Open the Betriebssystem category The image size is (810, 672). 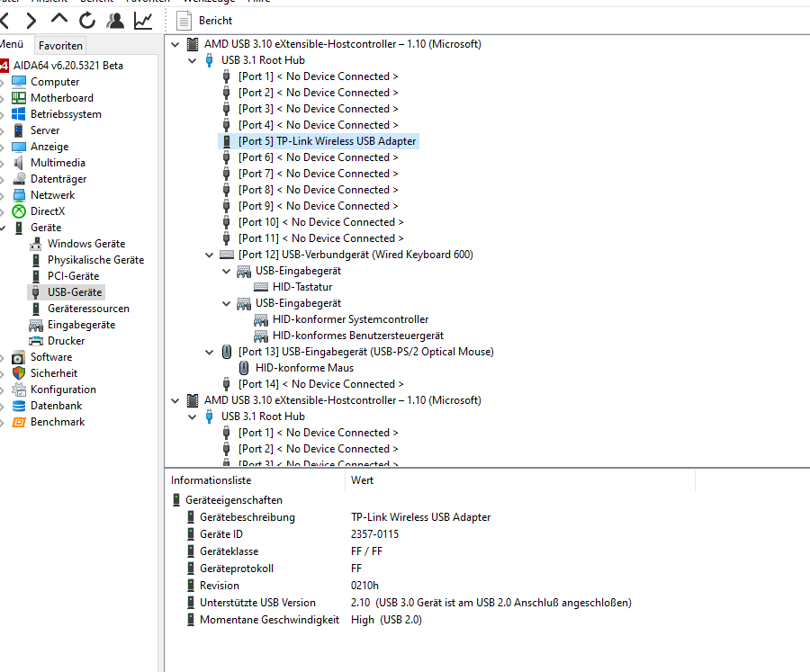pyautogui.click(x=66, y=114)
